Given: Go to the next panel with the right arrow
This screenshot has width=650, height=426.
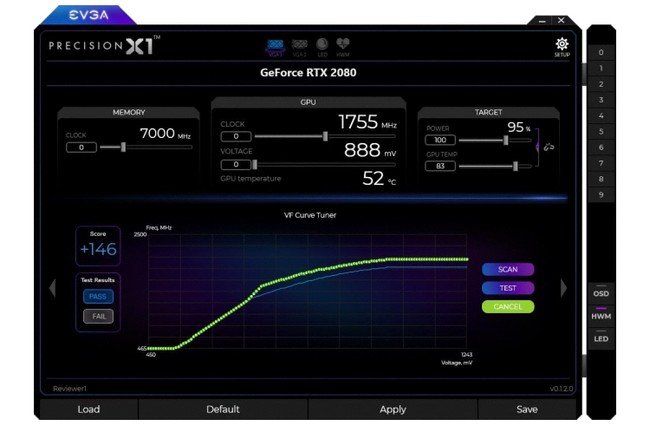Looking at the screenshot, I should pyautogui.click(x=563, y=288).
